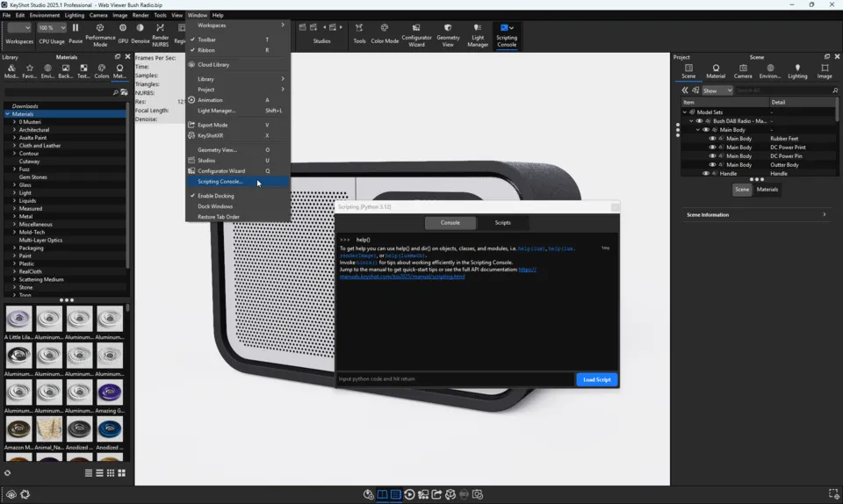
Task: Select Restore Tab Order menu entry
Action: pyautogui.click(x=236, y=217)
